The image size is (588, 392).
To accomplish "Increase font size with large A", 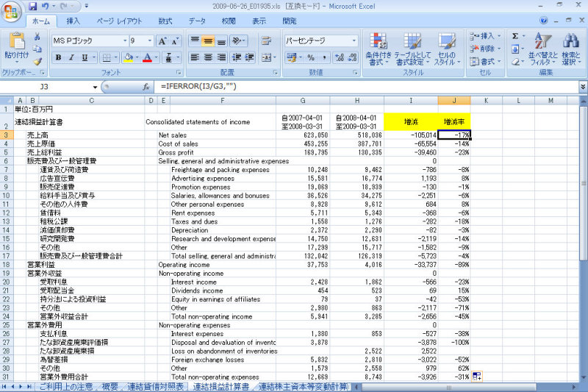I will (x=162, y=40).
